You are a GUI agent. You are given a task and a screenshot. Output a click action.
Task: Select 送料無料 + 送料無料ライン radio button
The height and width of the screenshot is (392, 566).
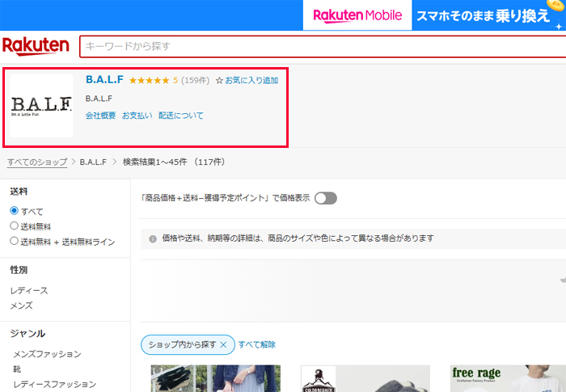(14, 241)
